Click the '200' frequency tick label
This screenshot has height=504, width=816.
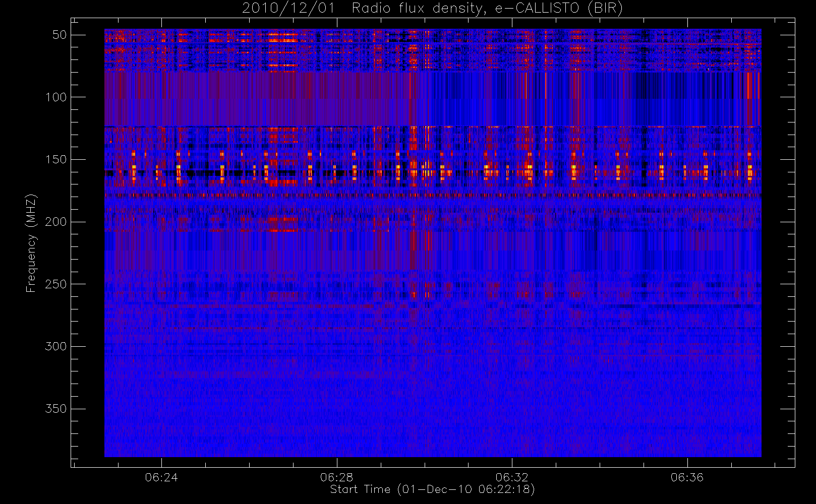(56, 222)
